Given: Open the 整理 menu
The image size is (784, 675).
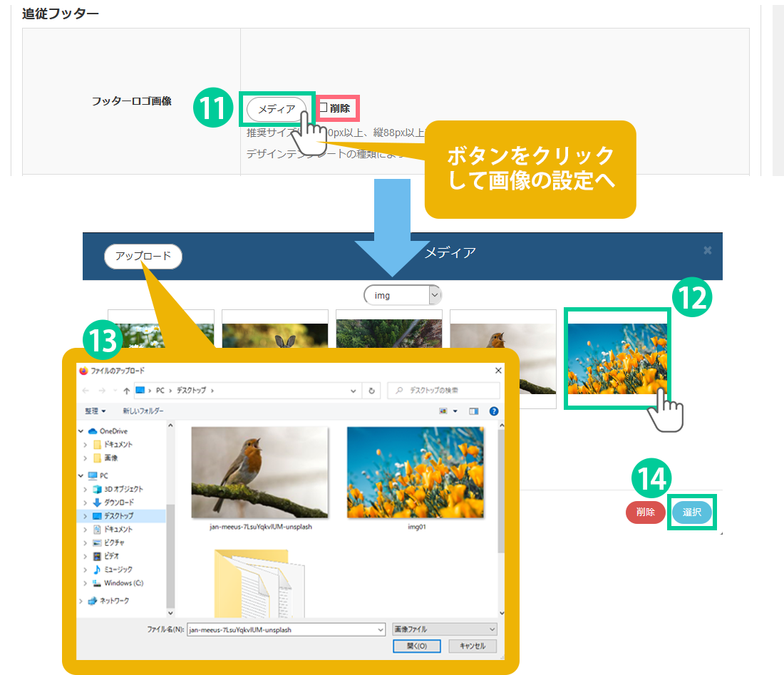Looking at the screenshot, I should (x=95, y=411).
